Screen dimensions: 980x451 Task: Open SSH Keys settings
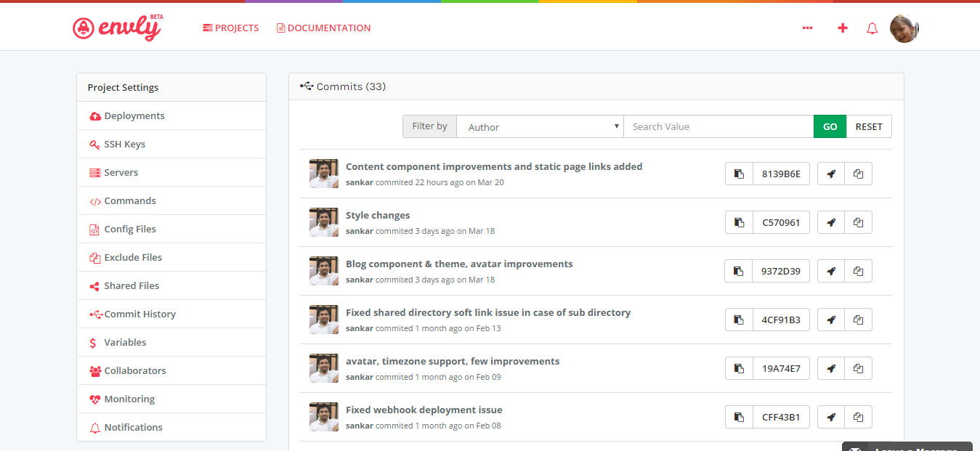[171, 144]
